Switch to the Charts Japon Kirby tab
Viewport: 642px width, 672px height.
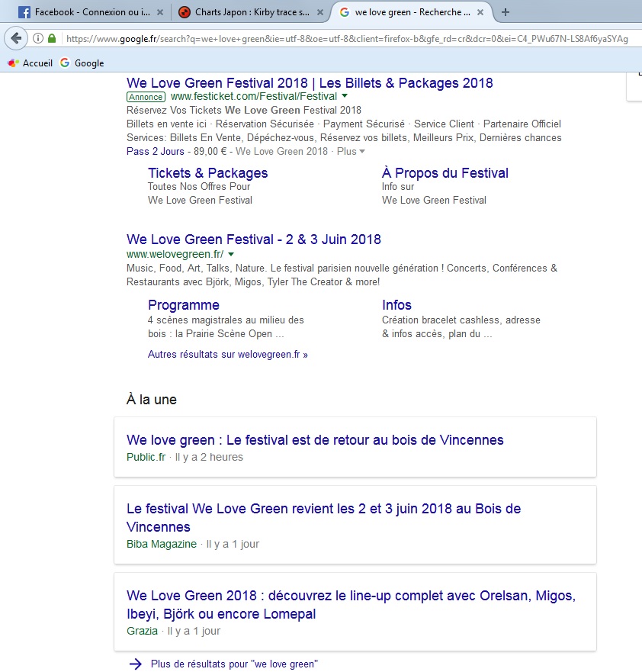click(252, 12)
